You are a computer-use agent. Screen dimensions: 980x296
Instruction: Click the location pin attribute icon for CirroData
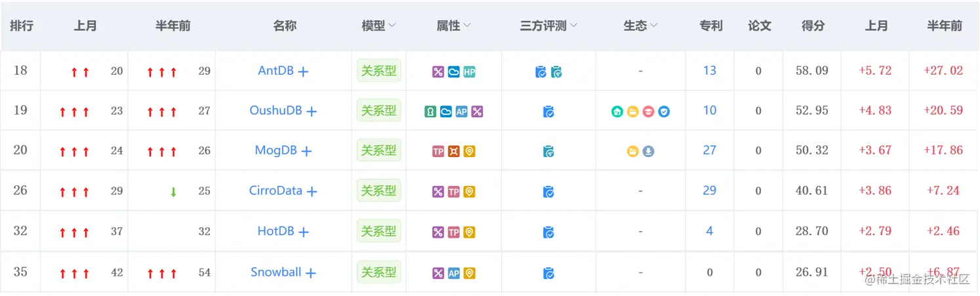pyautogui.click(x=469, y=192)
